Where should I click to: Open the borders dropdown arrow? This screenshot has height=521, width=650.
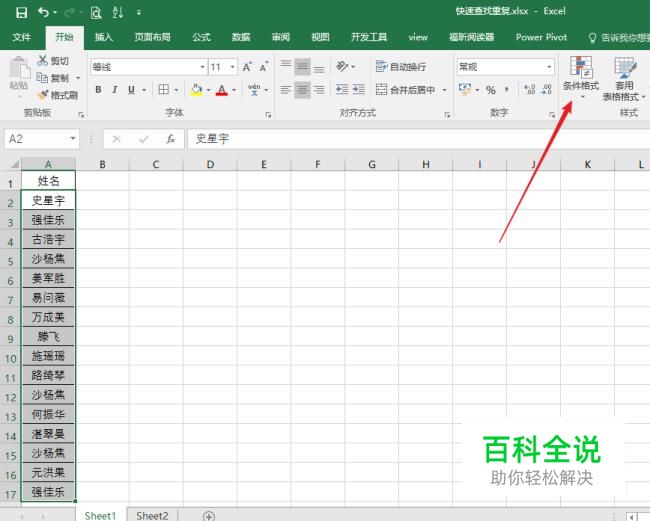pos(177,90)
